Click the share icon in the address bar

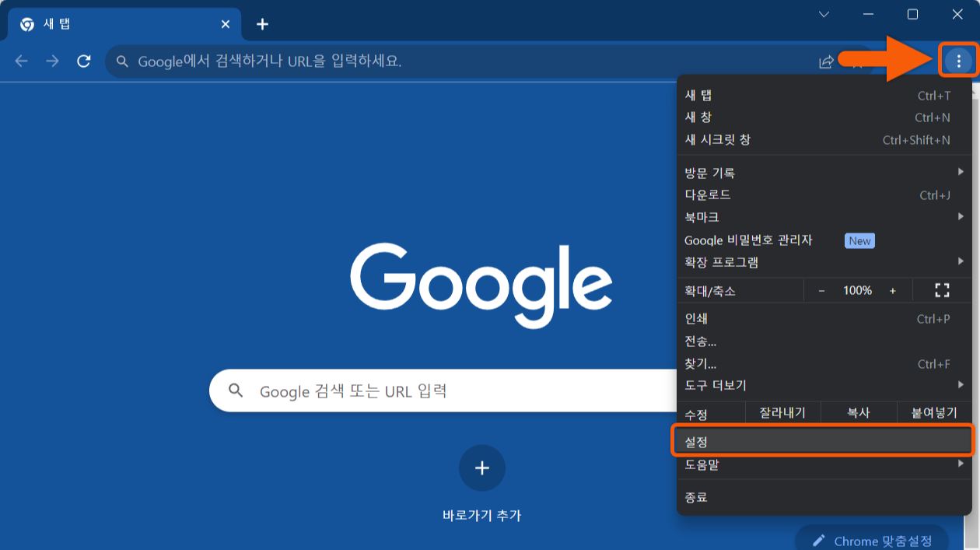coord(826,60)
